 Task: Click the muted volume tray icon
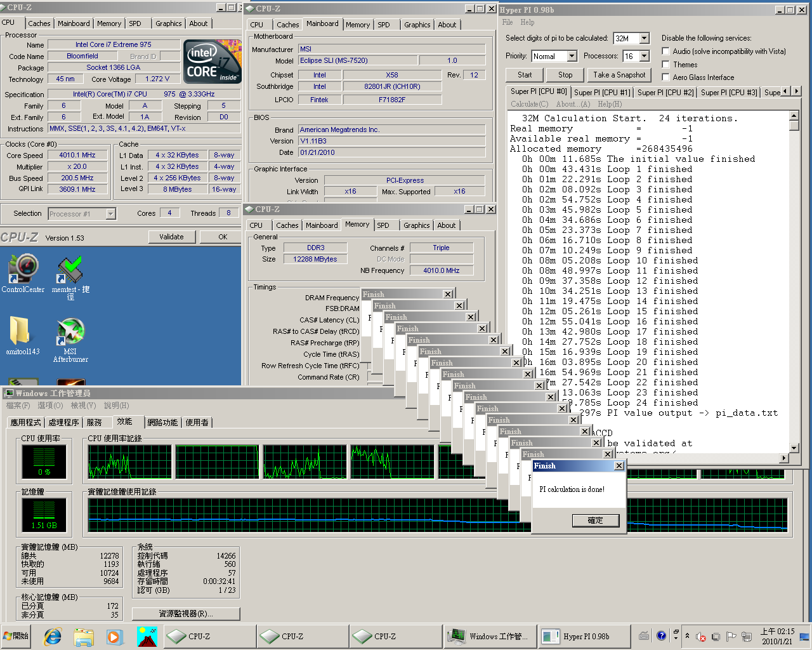click(x=701, y=637)
